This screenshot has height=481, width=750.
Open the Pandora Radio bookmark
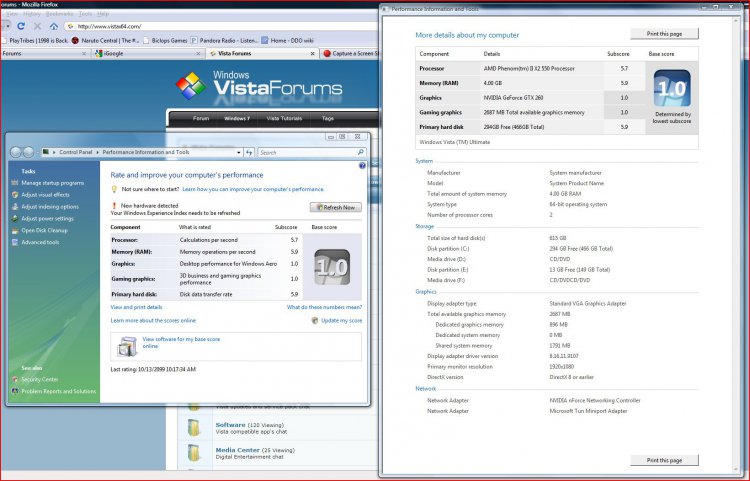(x=224, y=41)
